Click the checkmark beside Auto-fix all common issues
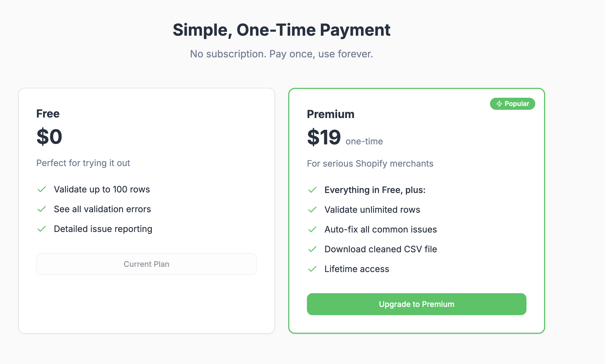The height and width of the screenshot is (364, 605). [312, 229]
